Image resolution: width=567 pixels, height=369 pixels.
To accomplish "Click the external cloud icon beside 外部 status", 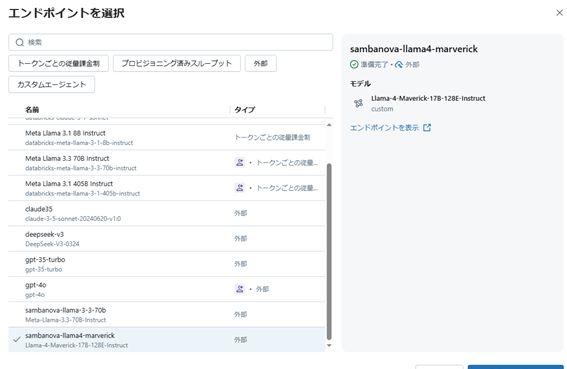I will tap(399, 64).
